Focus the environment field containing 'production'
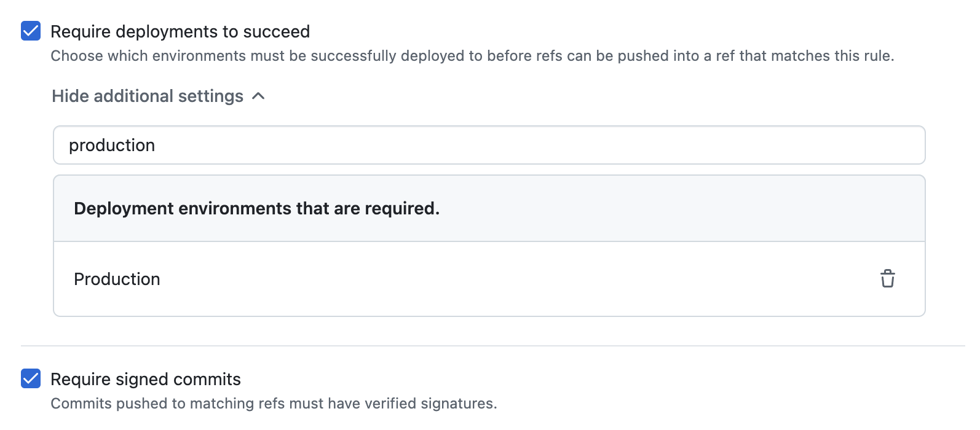980x430 pixels. click(x=489, y=145)
